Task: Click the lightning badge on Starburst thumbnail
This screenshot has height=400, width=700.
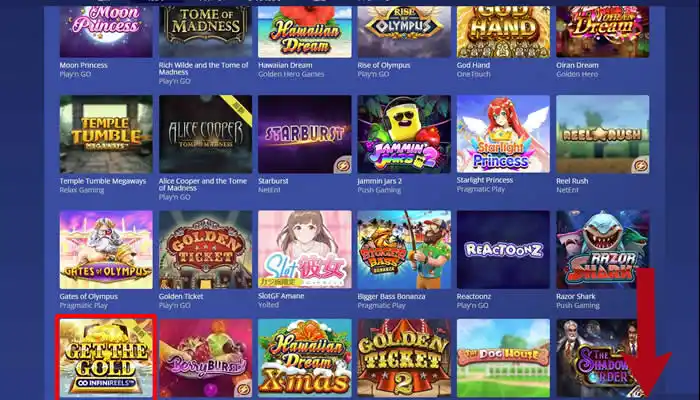Action: click(342, 166)
